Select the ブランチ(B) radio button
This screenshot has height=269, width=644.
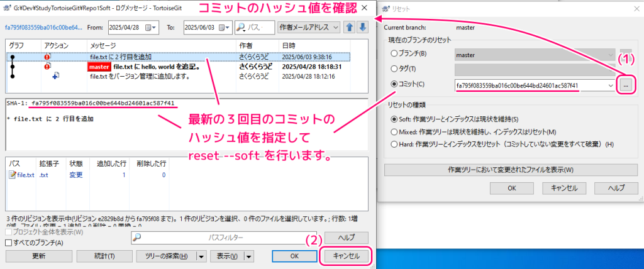394,53
